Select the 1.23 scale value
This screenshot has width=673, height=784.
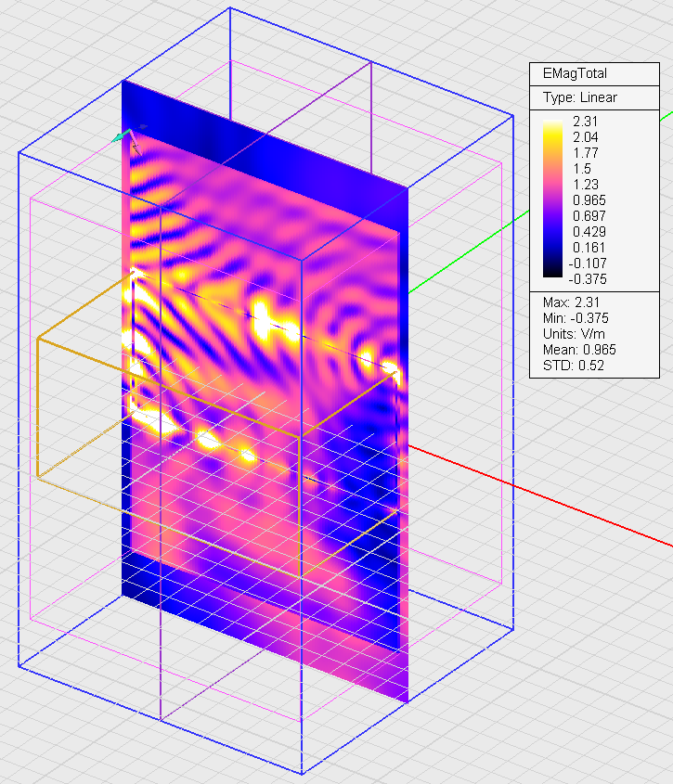(x=586, y=185)
